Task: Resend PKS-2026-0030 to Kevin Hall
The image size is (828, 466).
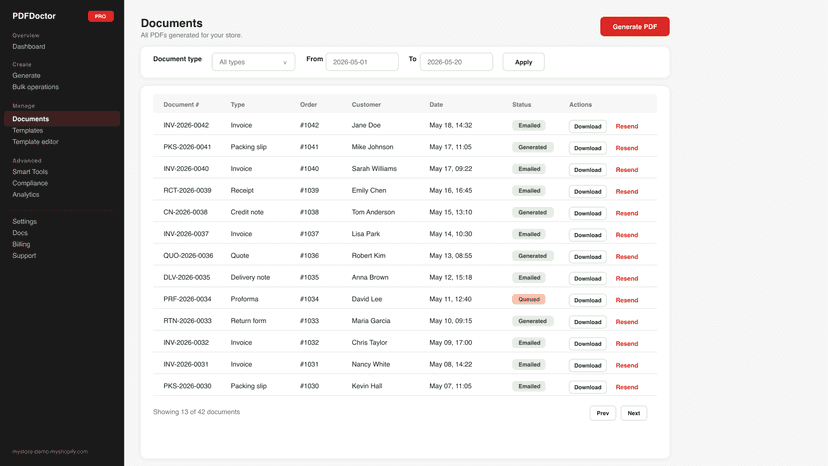Action: click(x=627, y=387)
